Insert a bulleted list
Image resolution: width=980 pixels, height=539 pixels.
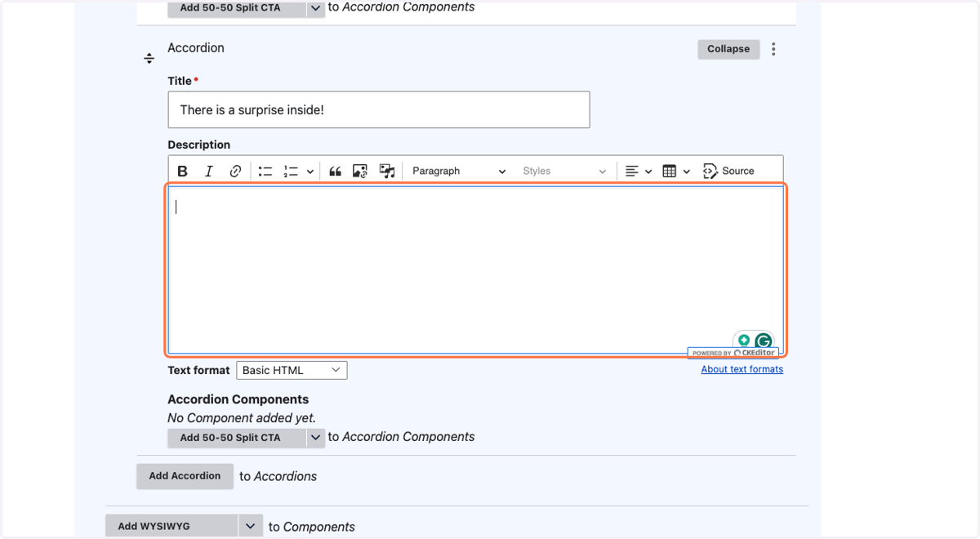pyautogui.click(x=265, y=171)
